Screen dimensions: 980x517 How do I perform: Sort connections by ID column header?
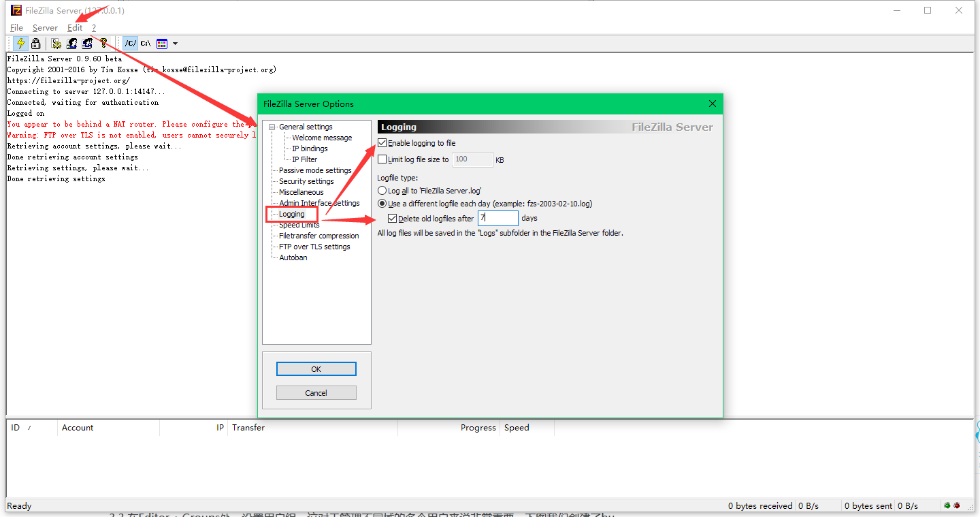click(32, 428)
